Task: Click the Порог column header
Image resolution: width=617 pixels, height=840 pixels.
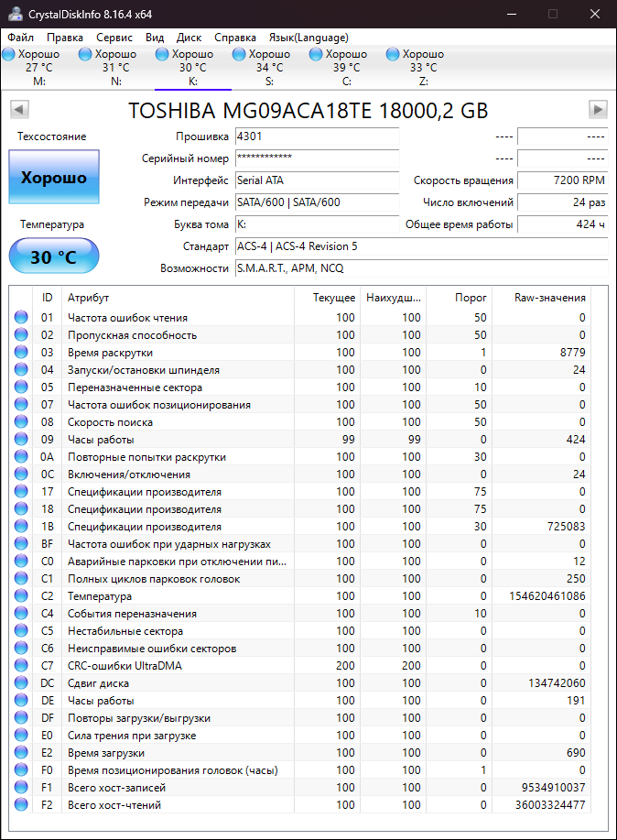Action: [x=459, y=298]
